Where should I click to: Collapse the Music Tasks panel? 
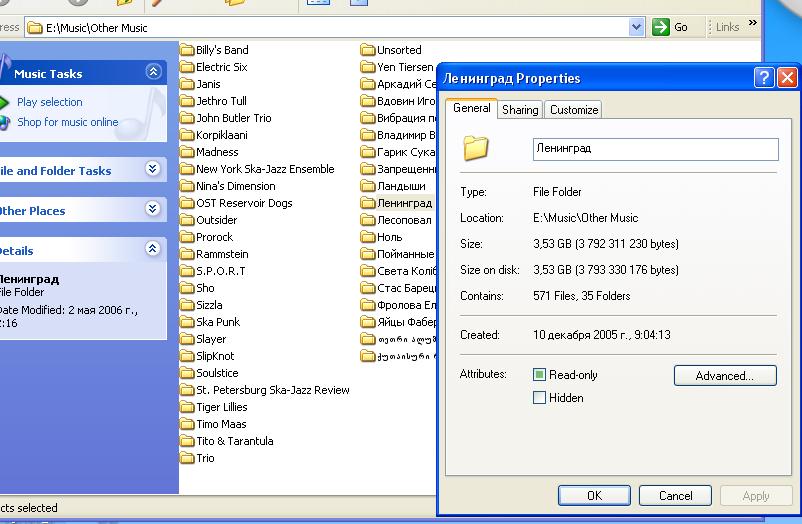pos(153,72)
